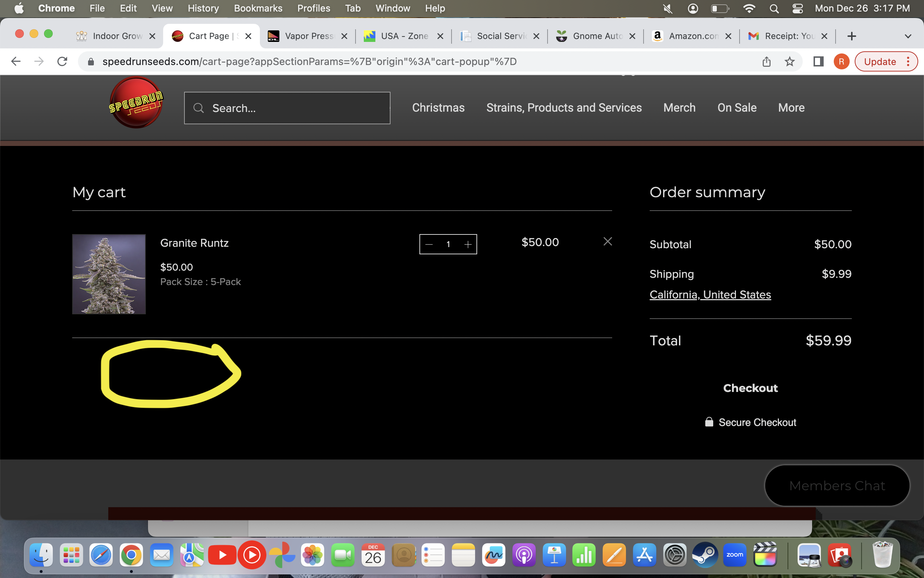Screen dimensions: 924x578
Task: Open the Chrome profile R avatar
Action: point(841,61)
